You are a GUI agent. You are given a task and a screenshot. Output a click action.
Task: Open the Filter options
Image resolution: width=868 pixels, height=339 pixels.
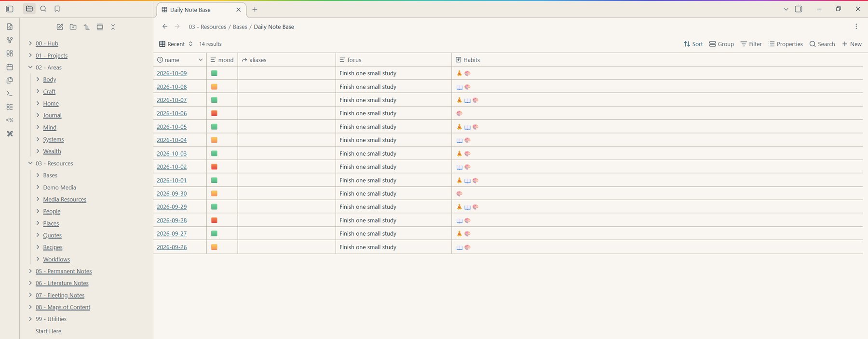point(751,44)
